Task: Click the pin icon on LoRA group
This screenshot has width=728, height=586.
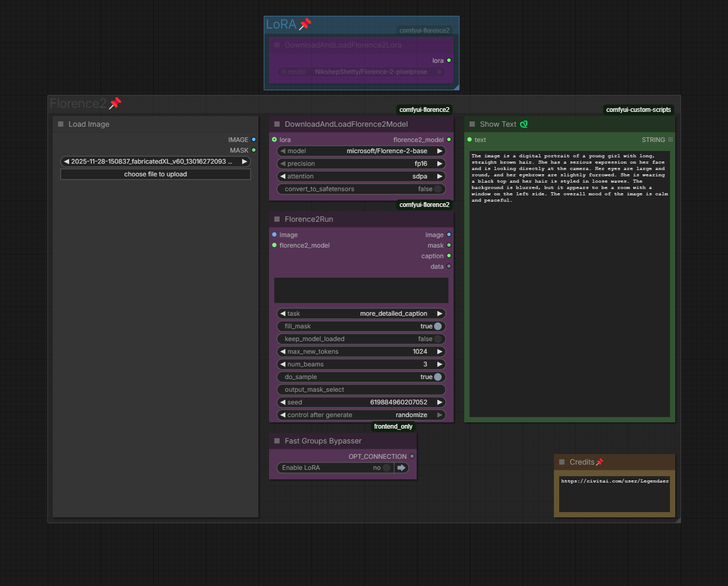Action: point(305,24)
